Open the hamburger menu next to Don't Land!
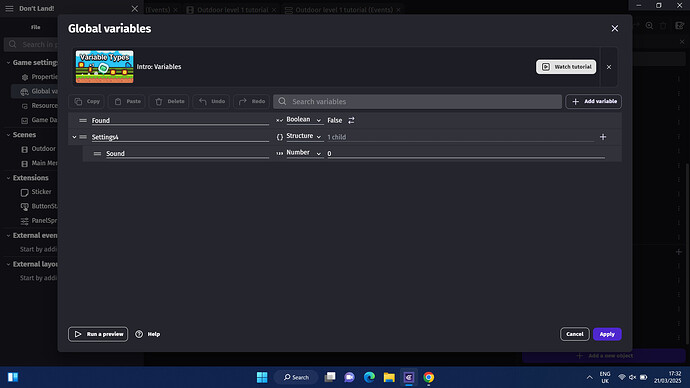690x388 pixels. click(x=9, y=8)
